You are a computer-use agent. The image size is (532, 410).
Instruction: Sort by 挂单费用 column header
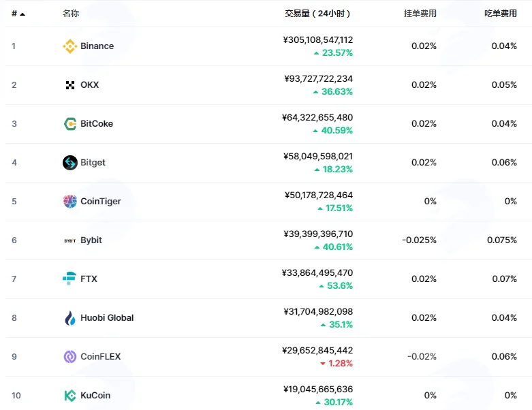point(420,14)
